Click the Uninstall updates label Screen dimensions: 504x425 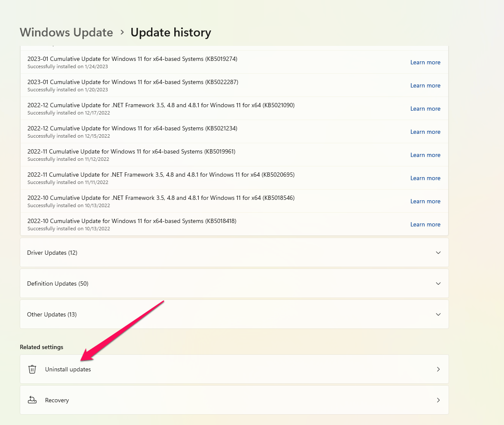click(x=68, y=370)
